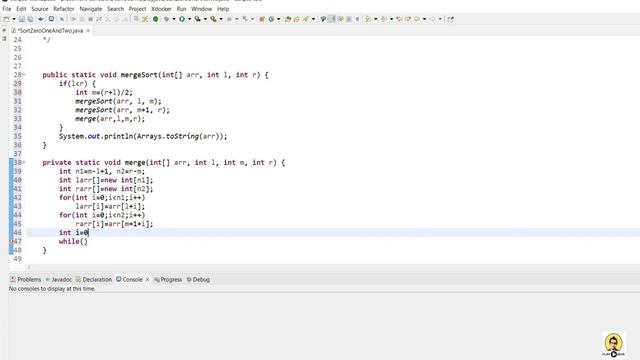The width and height of the screenshot is (640, 360).
Task: Click the New Java Package toolbar icon
Action: (262, 19)
